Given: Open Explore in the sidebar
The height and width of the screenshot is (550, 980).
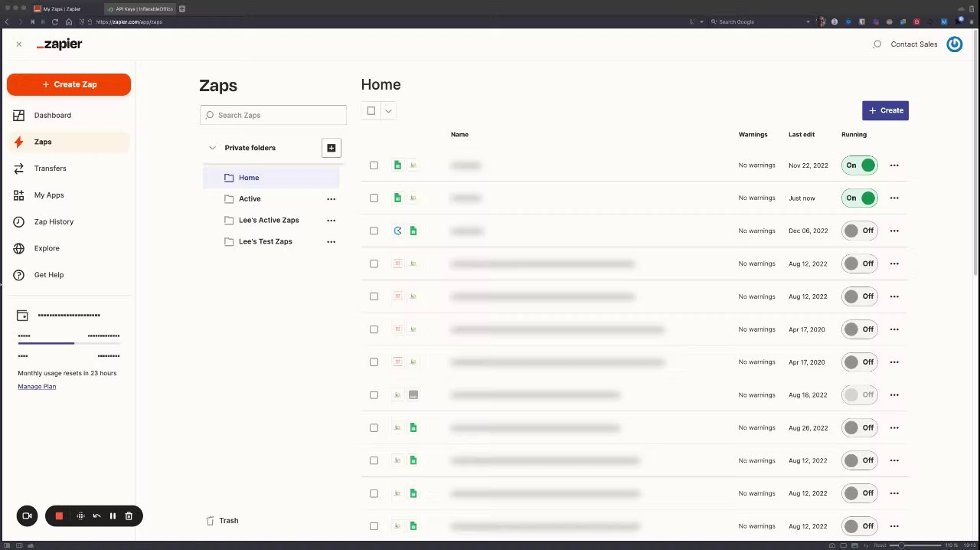Looking at the screenshot, I should click(47, 248).
